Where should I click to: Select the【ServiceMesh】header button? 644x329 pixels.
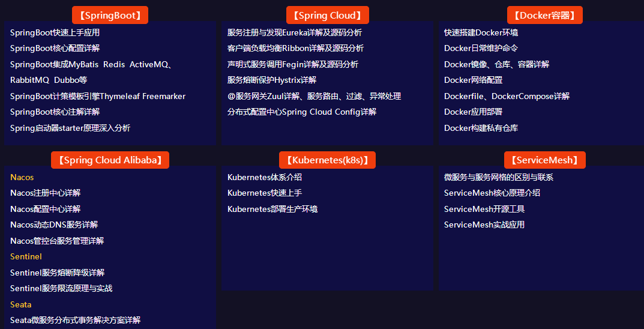coord(544,160)
